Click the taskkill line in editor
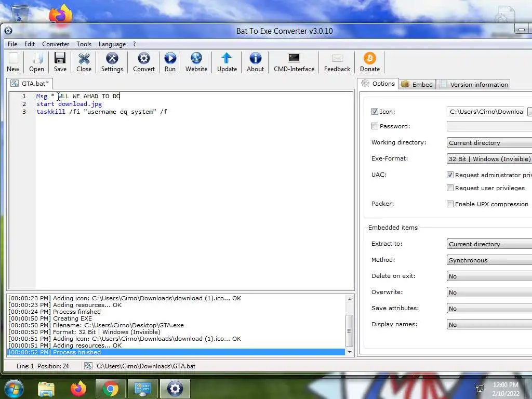Screen dimensions: 532x399 tap(102, 112)
